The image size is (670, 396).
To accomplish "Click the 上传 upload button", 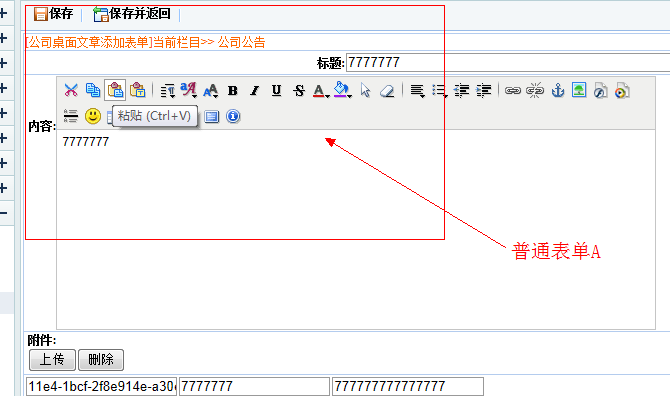I will point(53,360).
